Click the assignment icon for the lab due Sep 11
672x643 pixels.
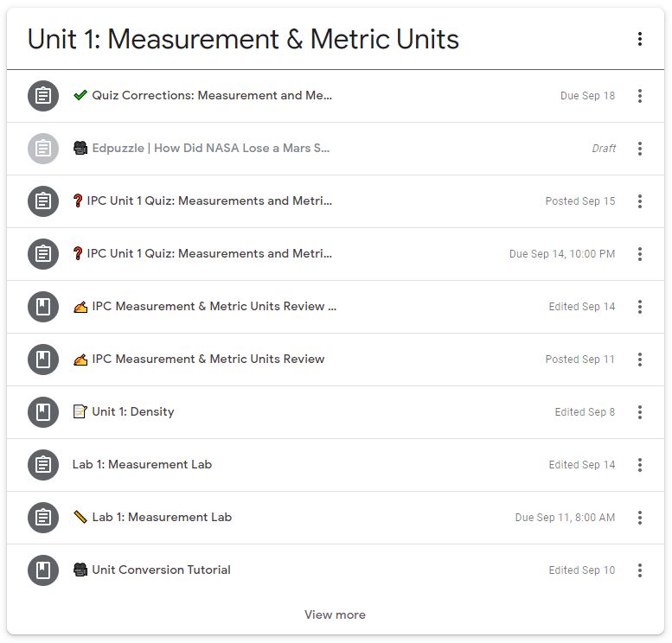tap(43, 518)
